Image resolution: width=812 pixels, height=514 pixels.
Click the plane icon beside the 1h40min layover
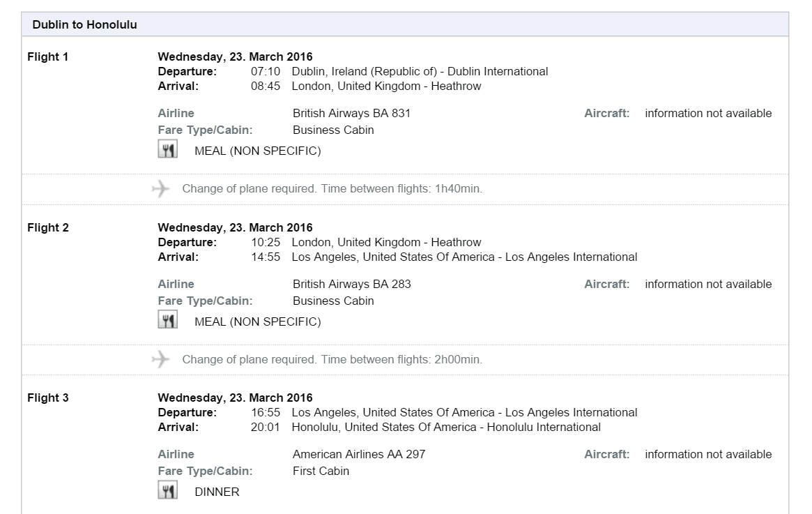click(x=160, y=189)
